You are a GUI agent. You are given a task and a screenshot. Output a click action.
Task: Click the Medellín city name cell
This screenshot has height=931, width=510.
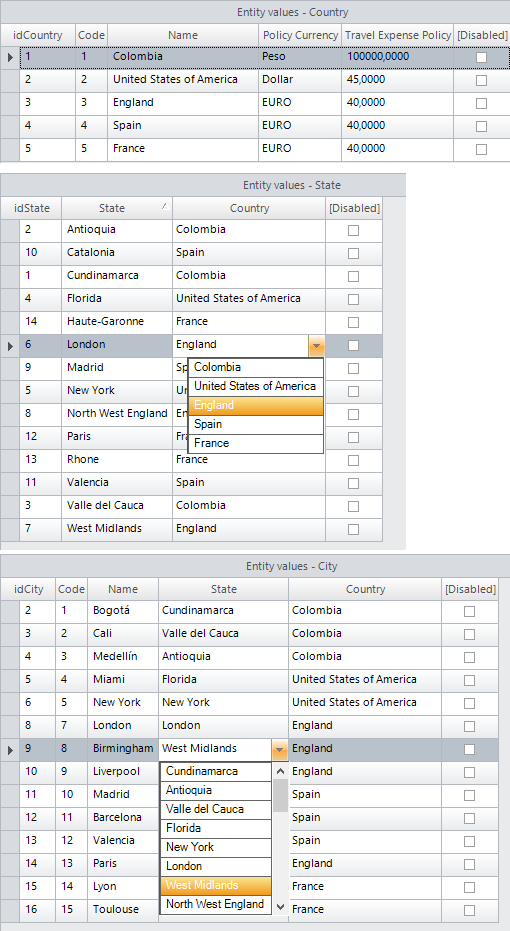click(123, 657)
